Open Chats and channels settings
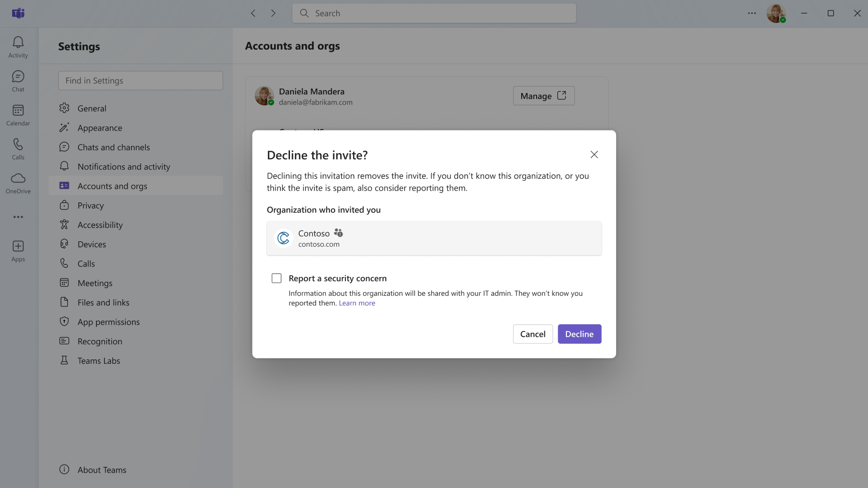The height and width of the screenshot is (488, 868). coord(136,147)
